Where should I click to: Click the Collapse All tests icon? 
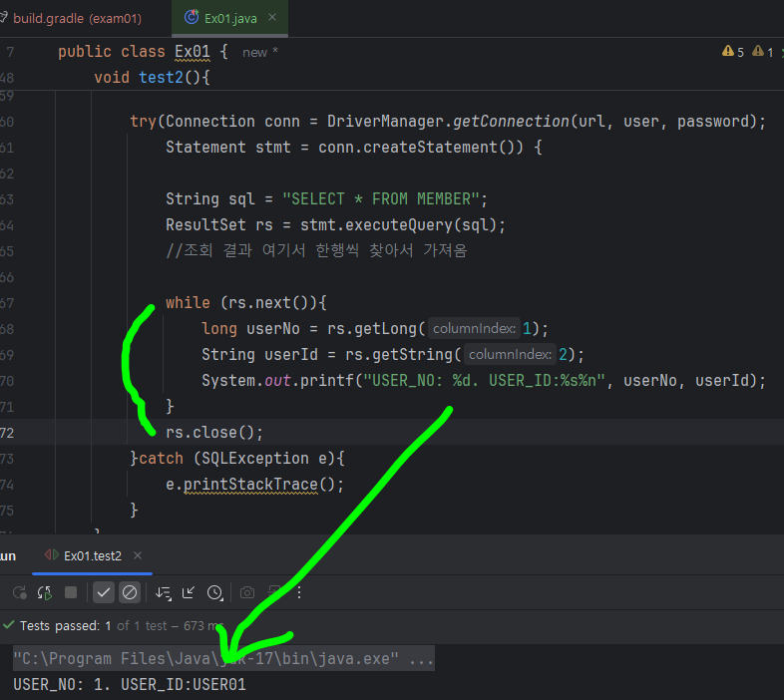tap(189, 593)
